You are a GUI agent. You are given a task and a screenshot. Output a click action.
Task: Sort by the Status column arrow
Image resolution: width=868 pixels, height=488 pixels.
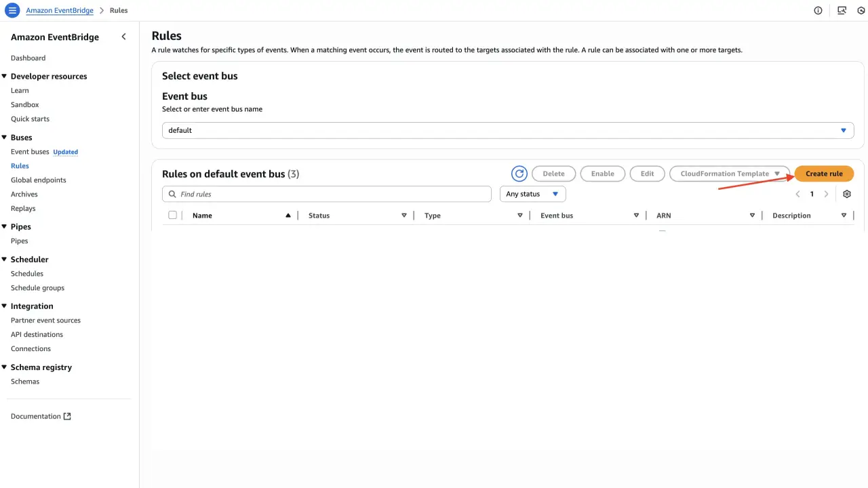tap(404, 216)
